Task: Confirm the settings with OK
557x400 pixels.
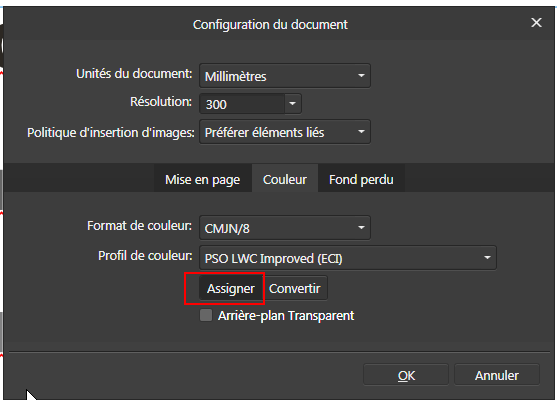Action: pyautogui.click(x=406, y=375)
